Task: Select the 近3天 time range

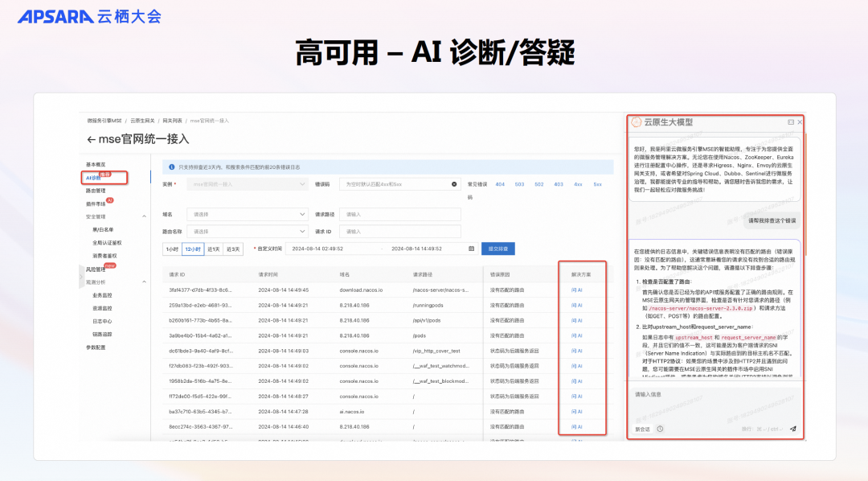Action: [x=233, y=249]
